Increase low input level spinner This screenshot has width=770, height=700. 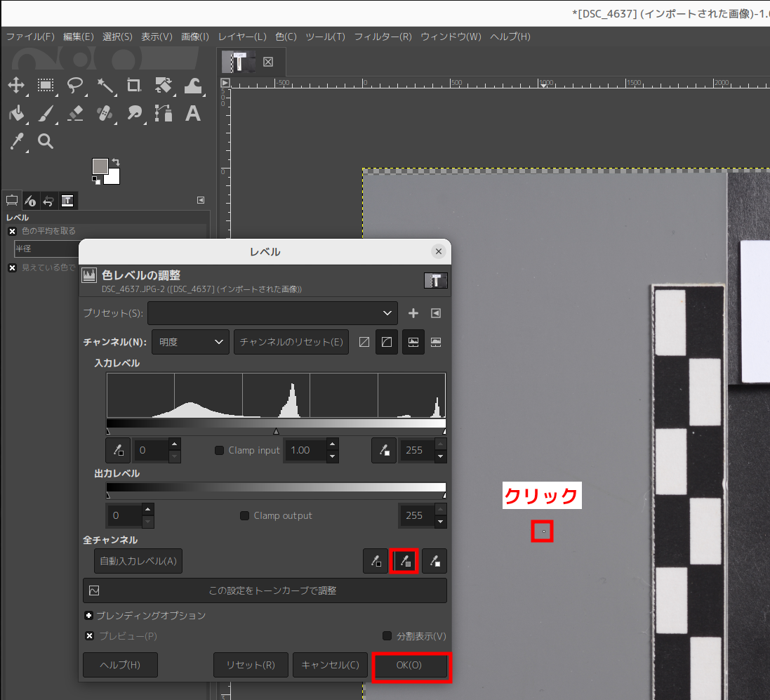click(x=174, y=444)
